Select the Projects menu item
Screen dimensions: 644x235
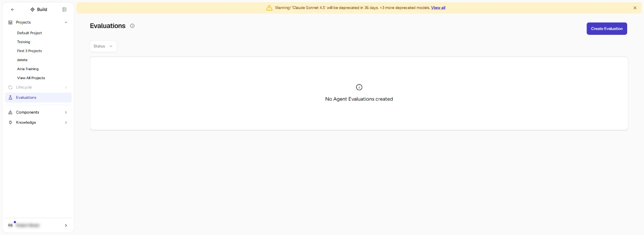tap(38, 23)
